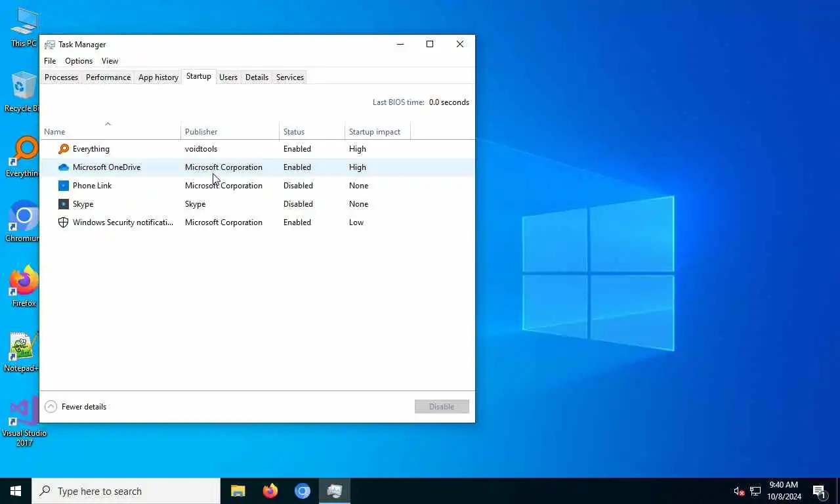Select the Windows Security notification row name
The width and height of the screenshot is (840, 504).
[123, 222]
